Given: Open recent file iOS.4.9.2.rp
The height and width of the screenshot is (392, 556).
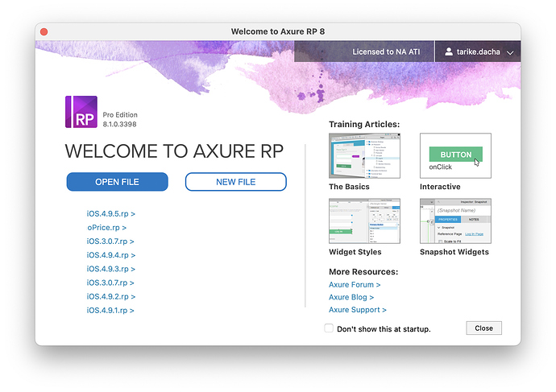Looking at the screenshot, I should (110, 296).
